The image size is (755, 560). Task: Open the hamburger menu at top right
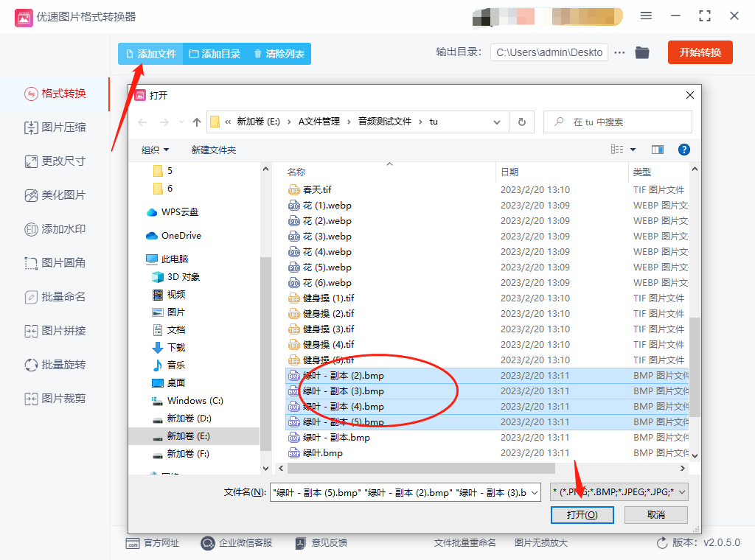click(646, 15)
